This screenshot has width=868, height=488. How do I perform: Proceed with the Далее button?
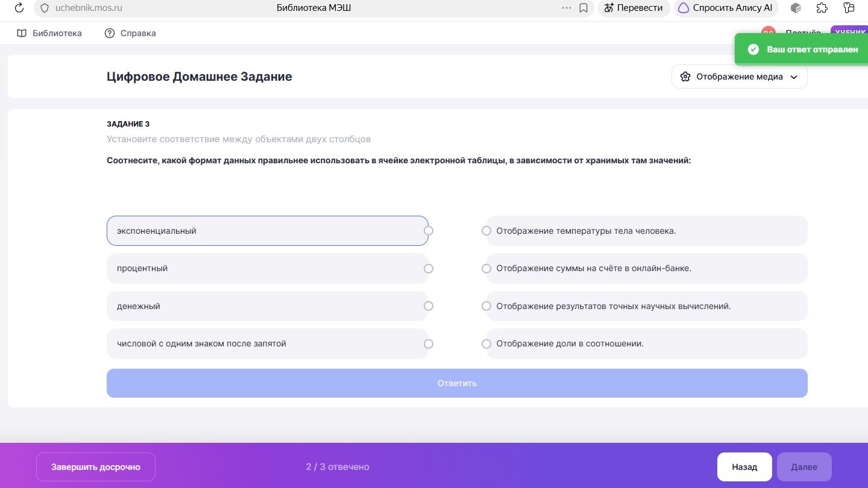coord(804,467)
